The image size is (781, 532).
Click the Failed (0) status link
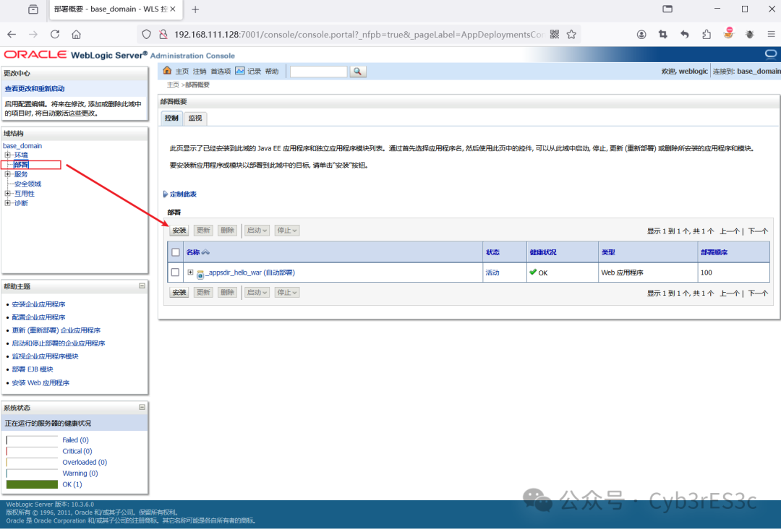(x=75, y=440)
